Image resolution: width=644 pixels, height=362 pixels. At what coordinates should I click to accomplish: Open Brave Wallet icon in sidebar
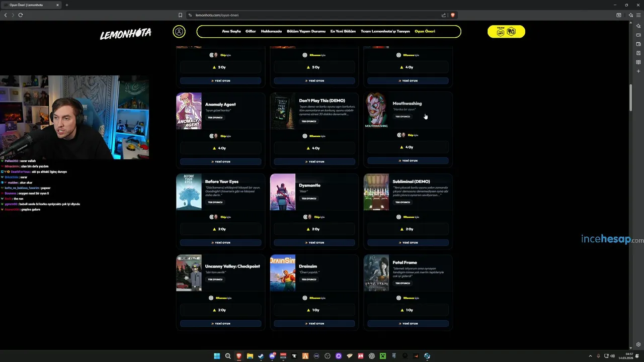coord(638,44)
